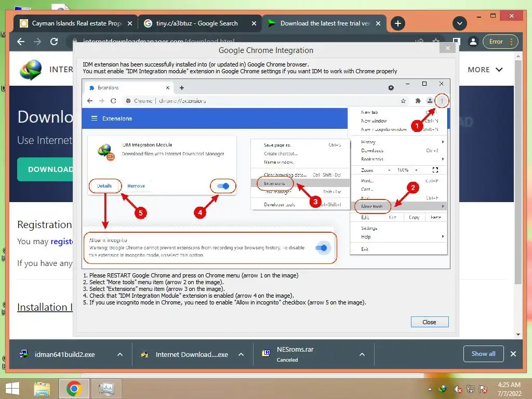Open the Windows Start menu
Image resolution: width=532 pixels, height=399 pixels.
click(12, 389)
